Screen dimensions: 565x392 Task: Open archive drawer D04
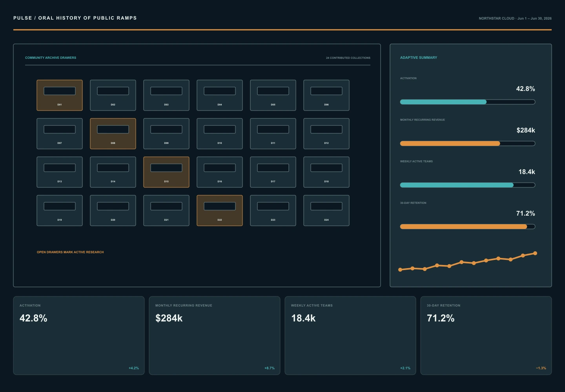[220, 95]
